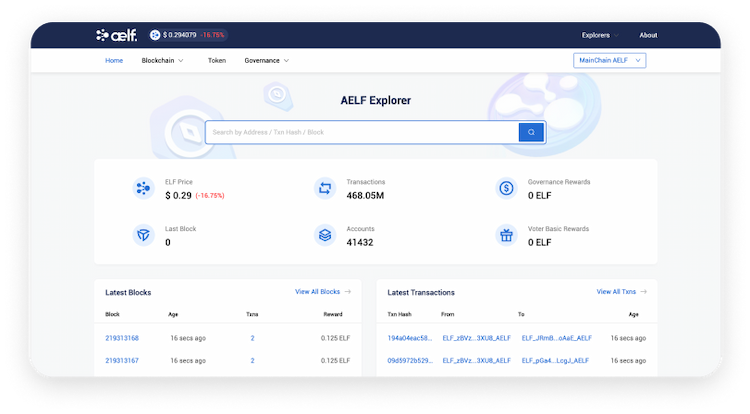Open To address ELF_JRmB...oAaE_AELF
750x414 pixels.
click(x=557, y=338)
